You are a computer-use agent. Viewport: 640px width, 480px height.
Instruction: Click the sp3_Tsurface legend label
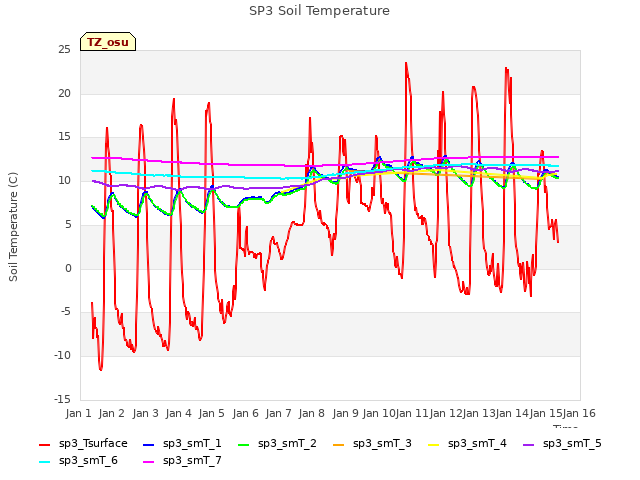93,443
